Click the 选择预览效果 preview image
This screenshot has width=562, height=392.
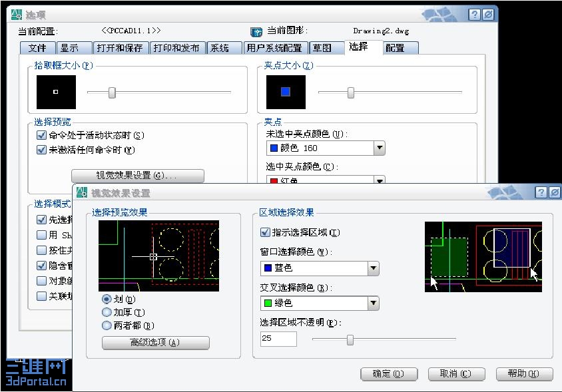tap(158, 256)
